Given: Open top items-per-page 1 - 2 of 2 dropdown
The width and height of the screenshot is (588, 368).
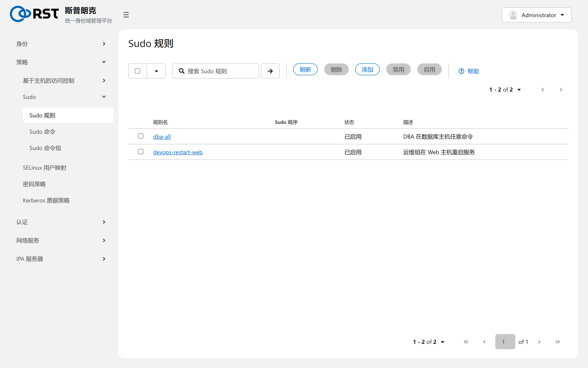Looking at the screenshot, I should 505,90.
